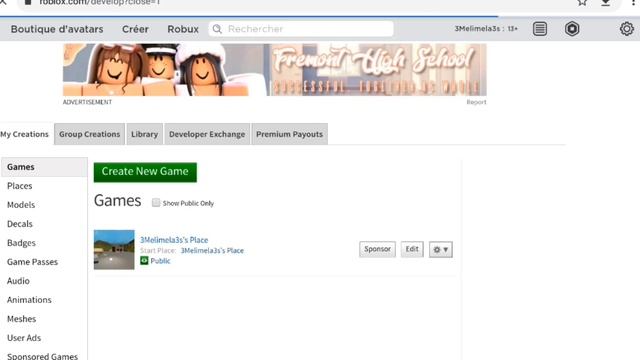Select Audio in the sidebar
This screenshot has width=640, height=360.
tap(18, 281)
